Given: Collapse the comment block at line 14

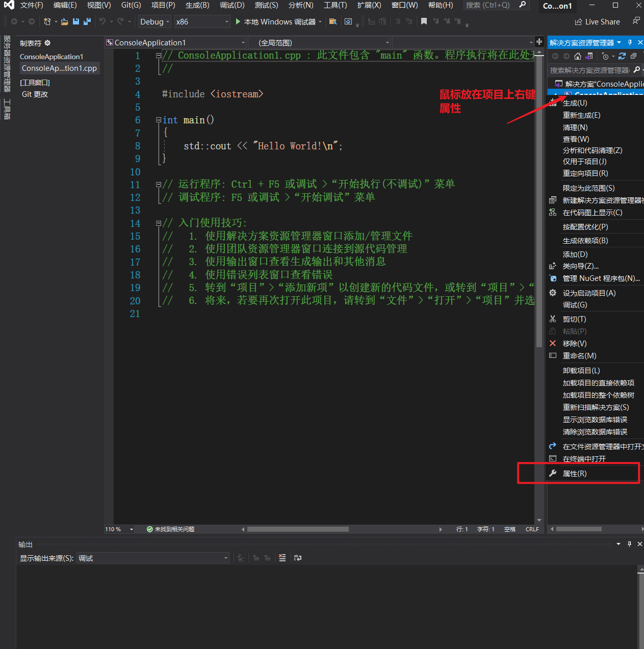Looking at the screenshot, I should [x=159, y=223].
